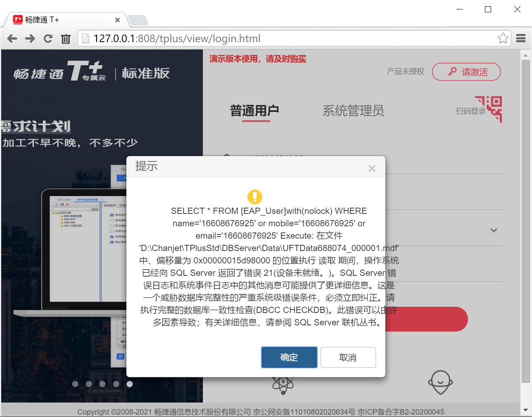Click the 提示 dialog title

click(x=146, y=166)
